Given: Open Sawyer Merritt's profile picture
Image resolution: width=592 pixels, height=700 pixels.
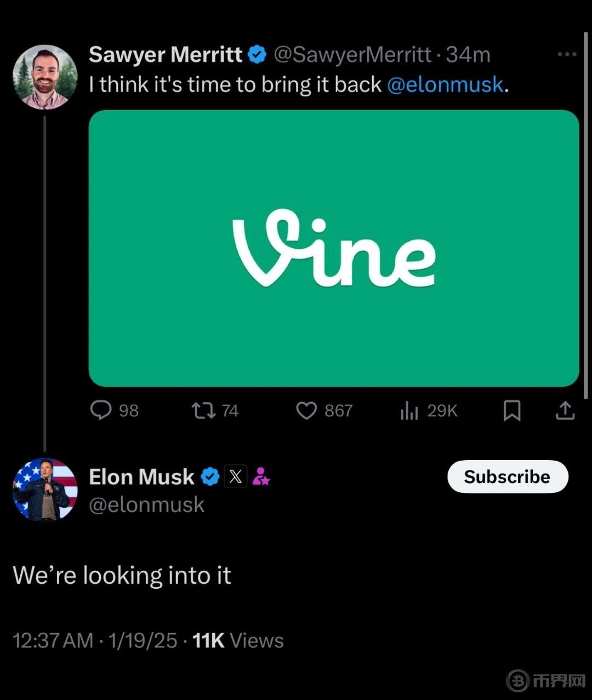Looking at the screenshot, I should click(45, 77).
